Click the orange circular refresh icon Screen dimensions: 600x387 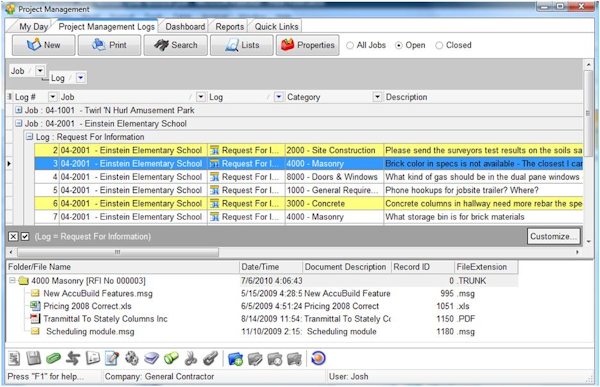[318, 359]
